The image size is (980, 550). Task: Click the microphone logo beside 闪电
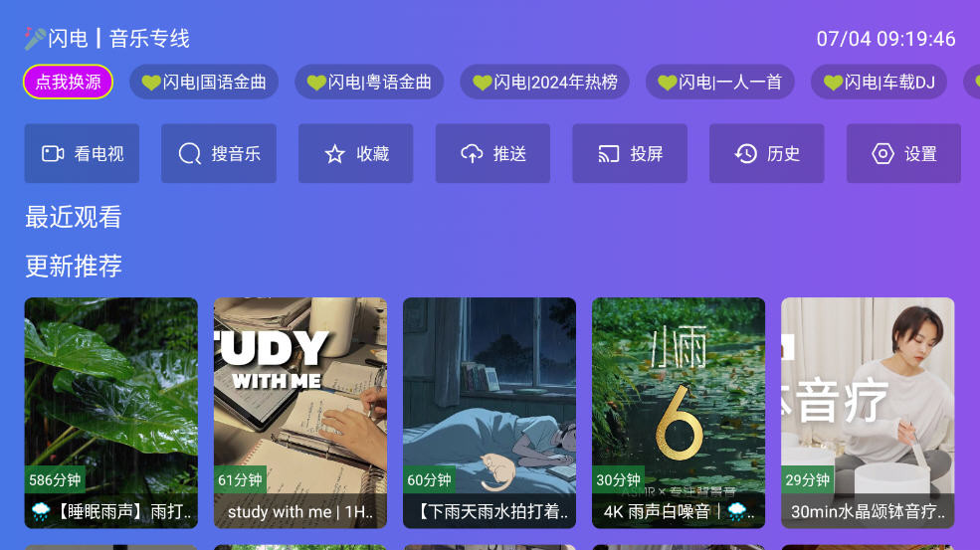tap(35, 38)
